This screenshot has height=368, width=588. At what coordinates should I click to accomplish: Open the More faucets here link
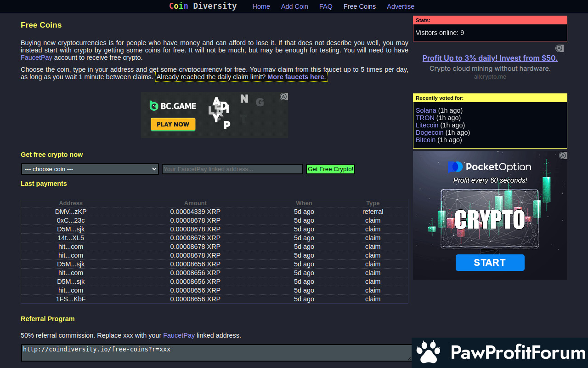click(296, 77)
